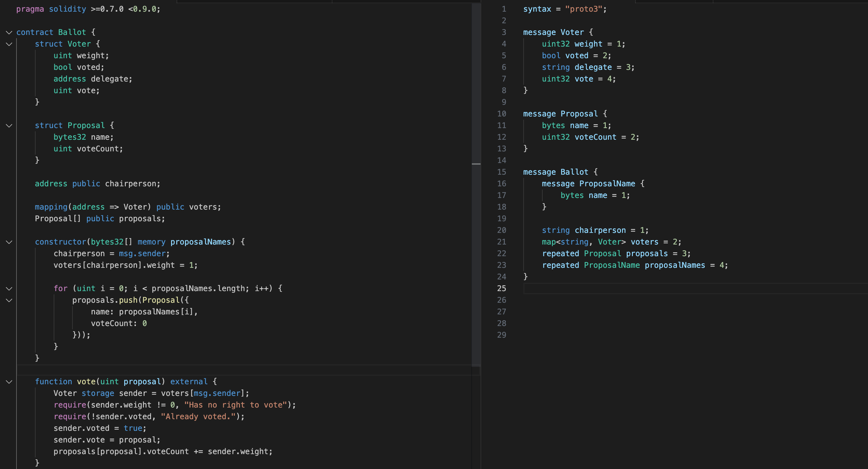Screen dimensions: 868x469
Task: Click 'bool voted;' in struct Voter
Action: point(79,67)
